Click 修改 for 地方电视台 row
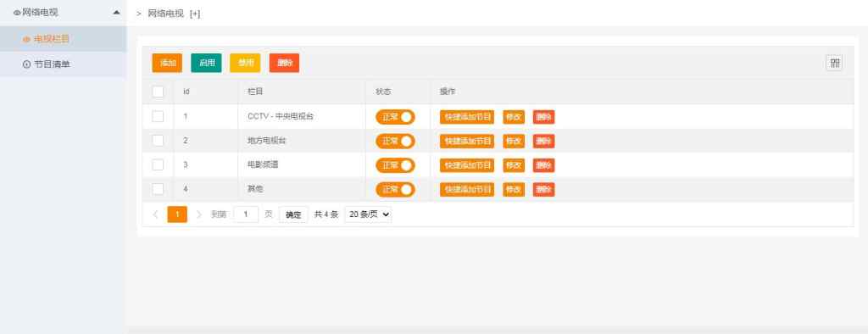This screenshot has height=334, width=868. [514, 142]
